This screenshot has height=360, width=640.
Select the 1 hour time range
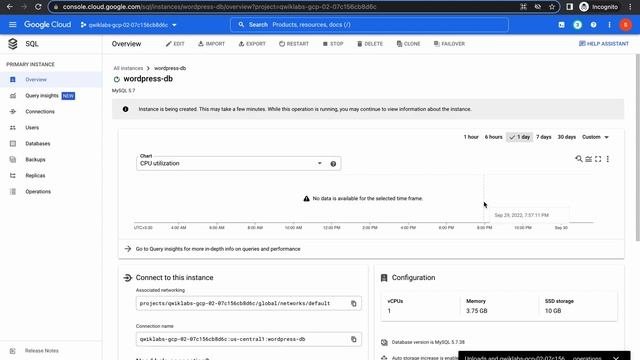471,137
